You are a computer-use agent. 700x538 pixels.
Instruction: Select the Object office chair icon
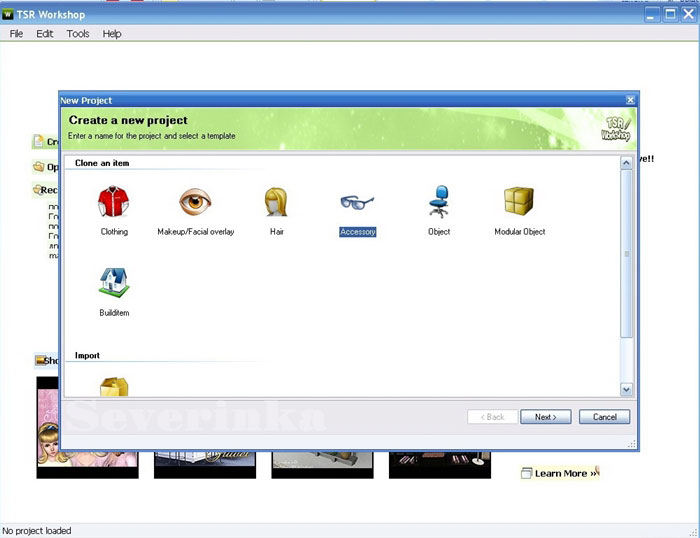[x=438, y=203]
